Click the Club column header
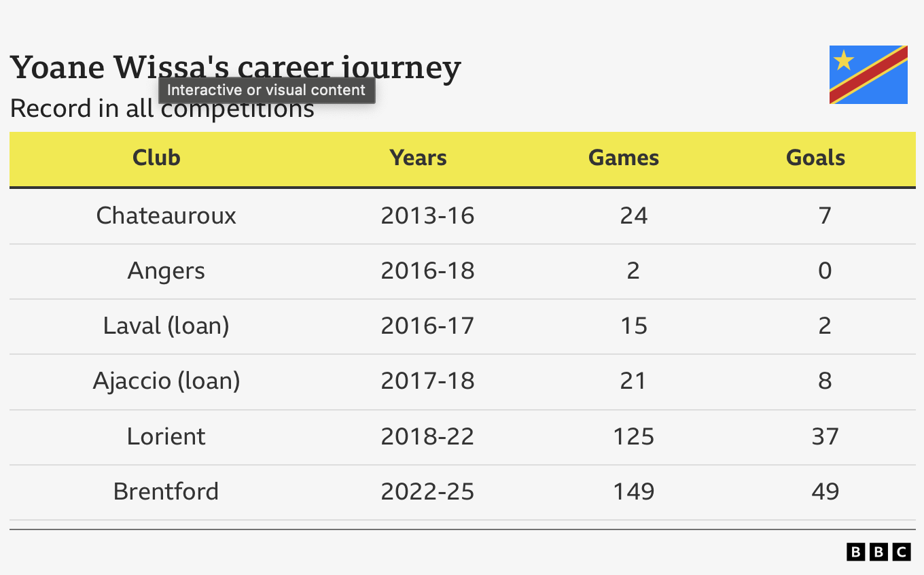 click(156, 158)
